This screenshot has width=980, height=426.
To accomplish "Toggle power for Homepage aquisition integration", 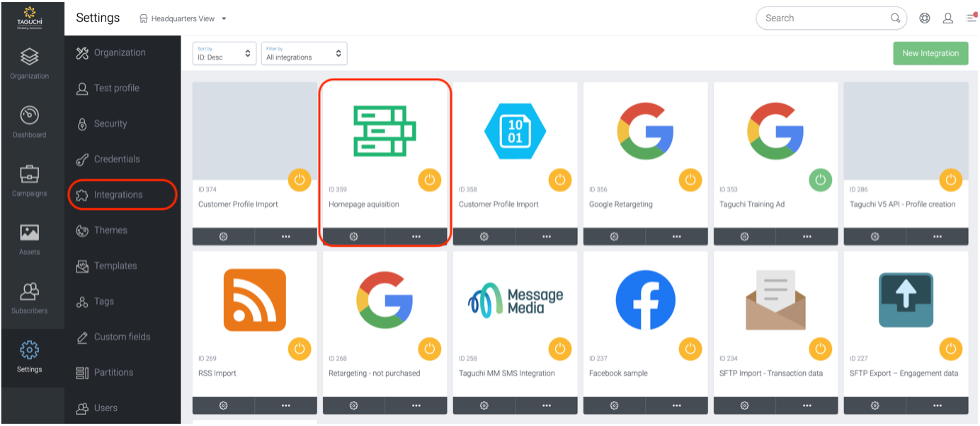I will click(430, 180).
